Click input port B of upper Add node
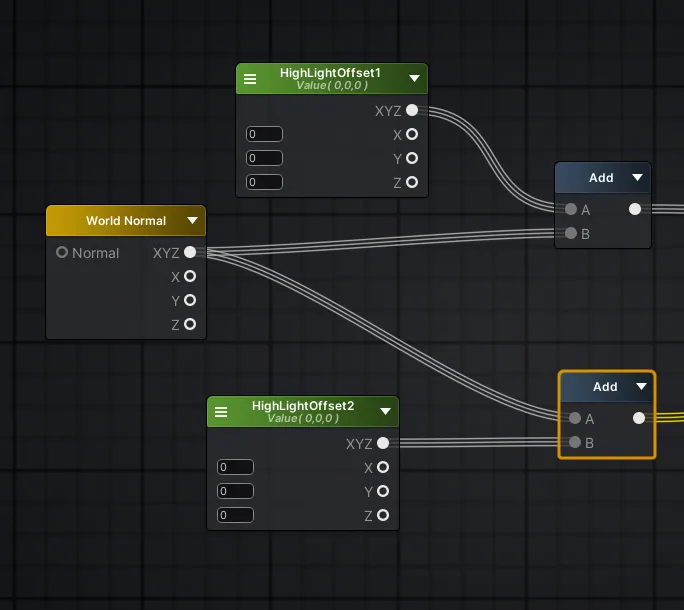Viewport: 684px width, 610px height. tap(571, 234)
